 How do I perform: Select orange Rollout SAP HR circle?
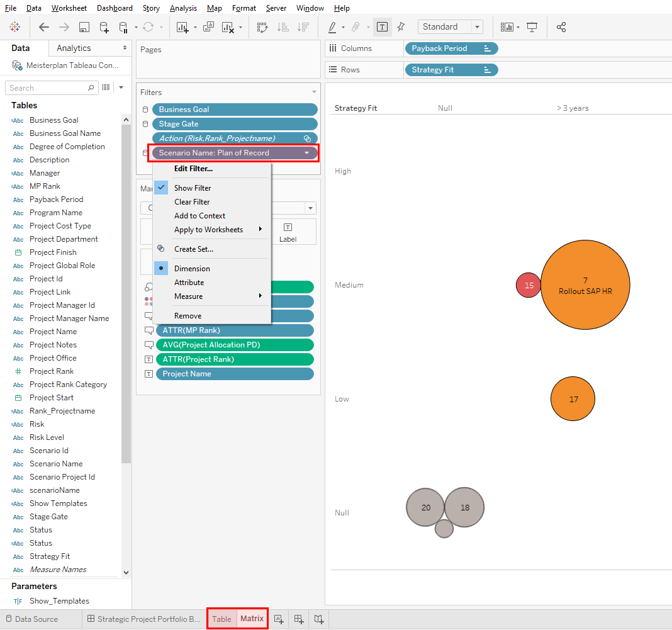coord(585,285)
